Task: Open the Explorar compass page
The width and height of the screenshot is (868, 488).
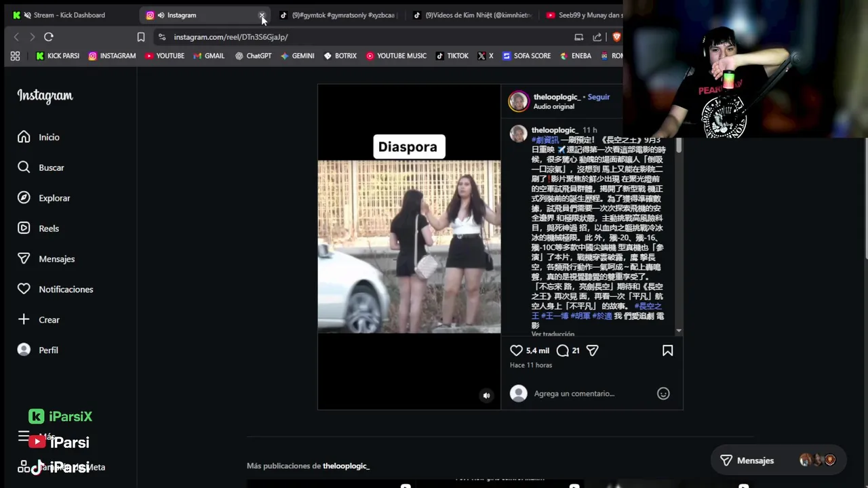Action: (x=43, y=198)
